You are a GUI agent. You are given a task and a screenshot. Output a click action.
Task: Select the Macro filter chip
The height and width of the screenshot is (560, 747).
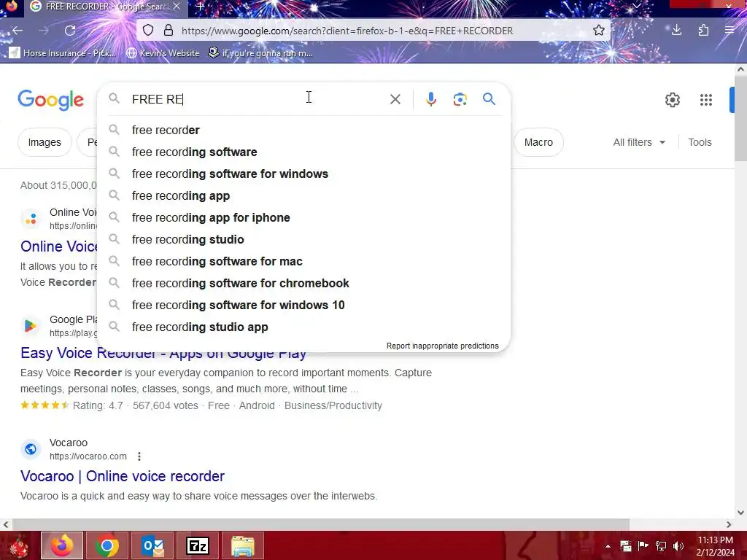[x=538, y=142]
